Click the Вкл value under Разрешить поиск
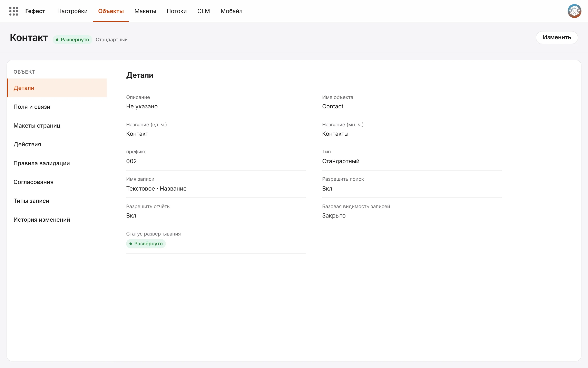588x368 pixels. (327, 189)
